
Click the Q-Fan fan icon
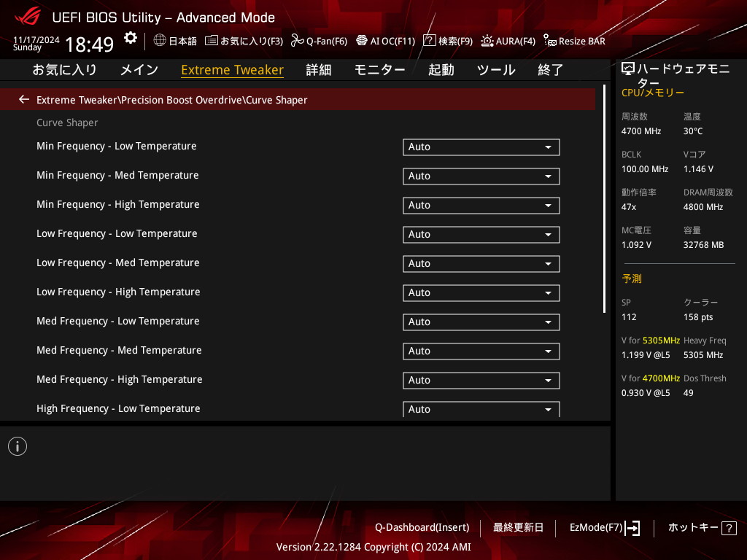(x=298, y=41)
